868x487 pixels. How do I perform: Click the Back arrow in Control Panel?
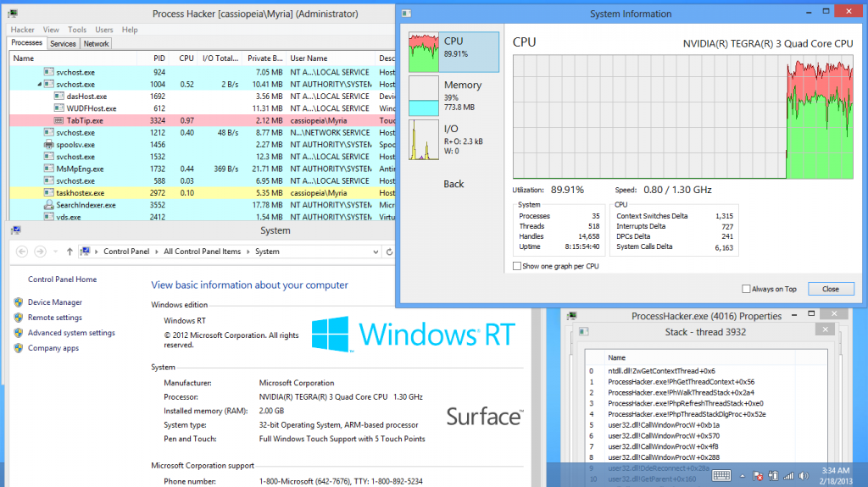[x=22, y=252]
